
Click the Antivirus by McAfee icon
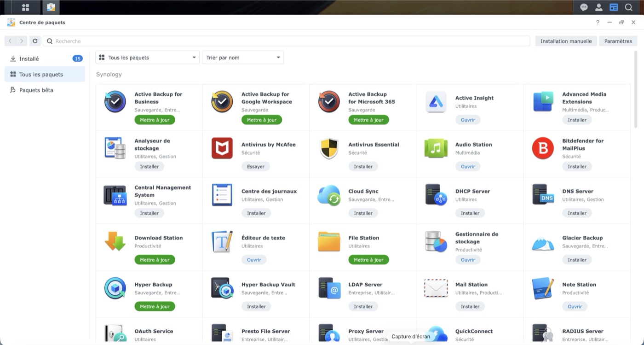[222, 148]
